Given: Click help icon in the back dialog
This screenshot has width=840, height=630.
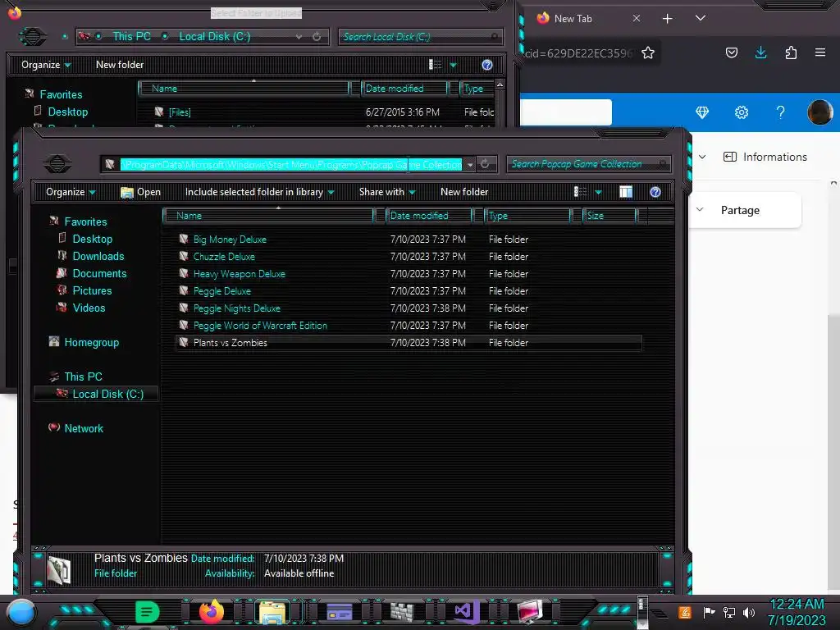Looking at the screenshot, I should tap(487, 65).
